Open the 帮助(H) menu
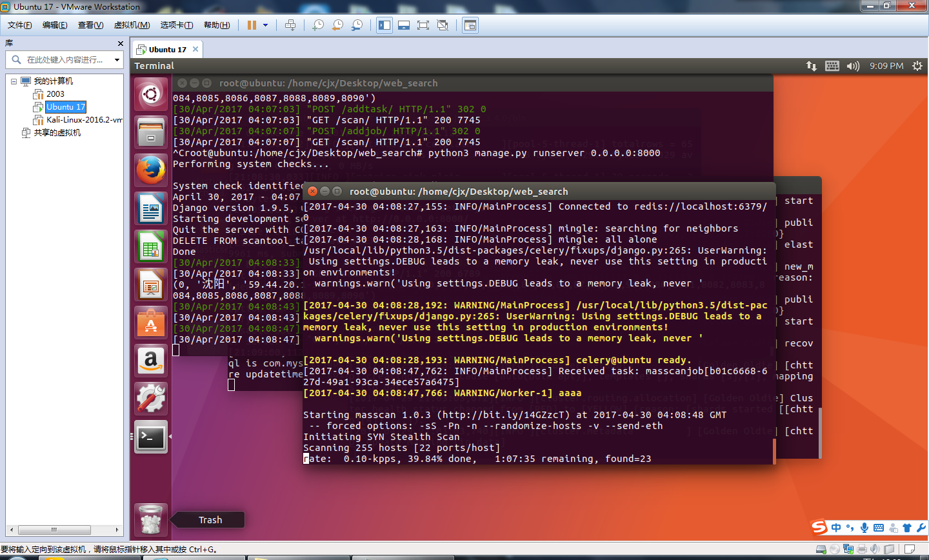The image size is (929, 560). pos(217,25)
